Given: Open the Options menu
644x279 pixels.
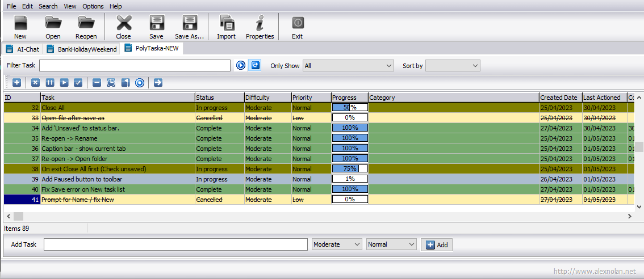Looking at the screenshot, I should point(93,6).
